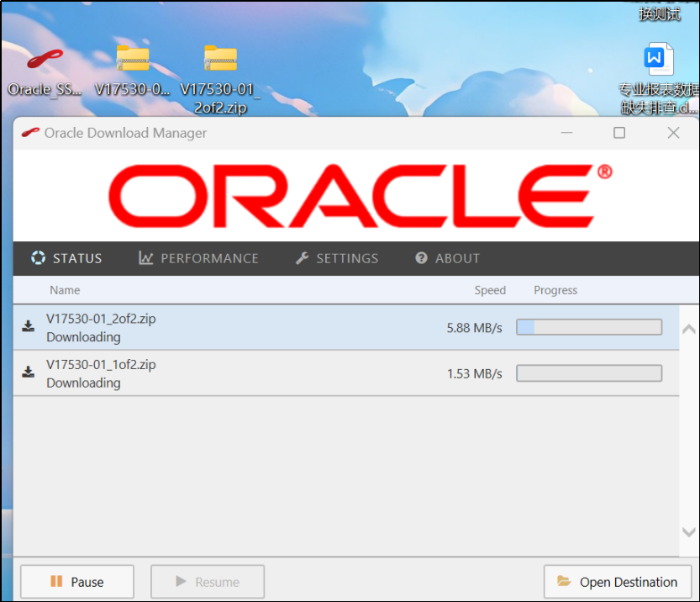Click the Progress column header
This screenshot has height=602, width=700.
555,290
